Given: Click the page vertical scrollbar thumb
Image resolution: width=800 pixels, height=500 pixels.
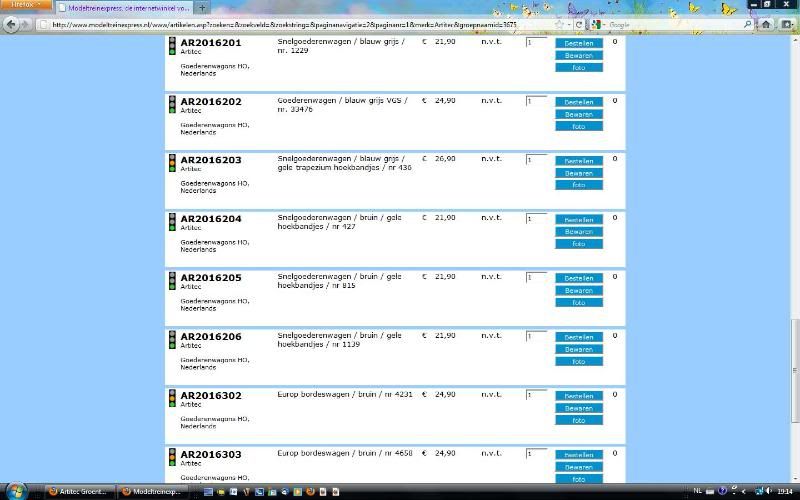Looking at the screenshot, I should (795, 371).
